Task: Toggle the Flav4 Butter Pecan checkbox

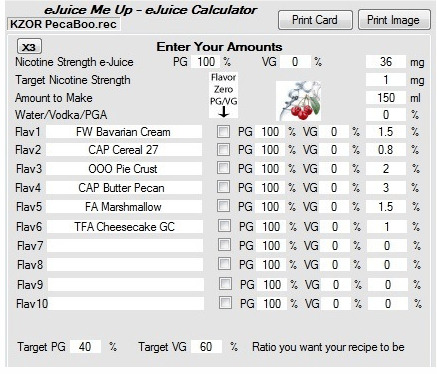Action: point(223,187)
